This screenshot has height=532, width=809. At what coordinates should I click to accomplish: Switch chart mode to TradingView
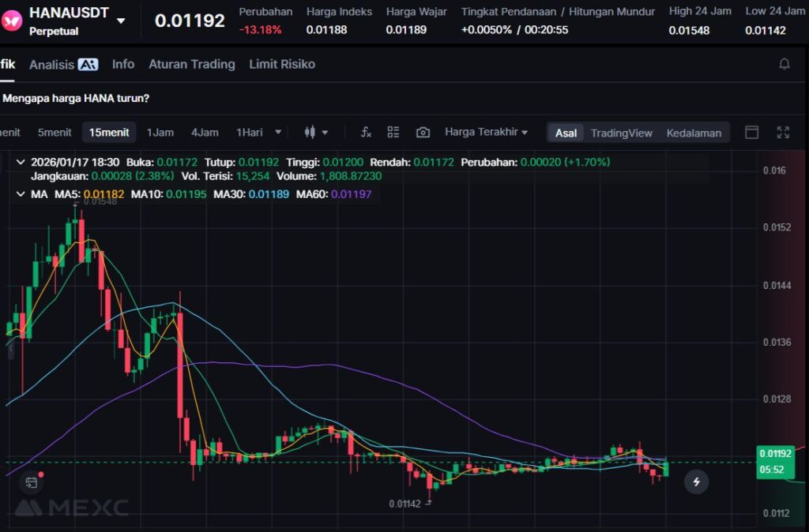point(621,133)
